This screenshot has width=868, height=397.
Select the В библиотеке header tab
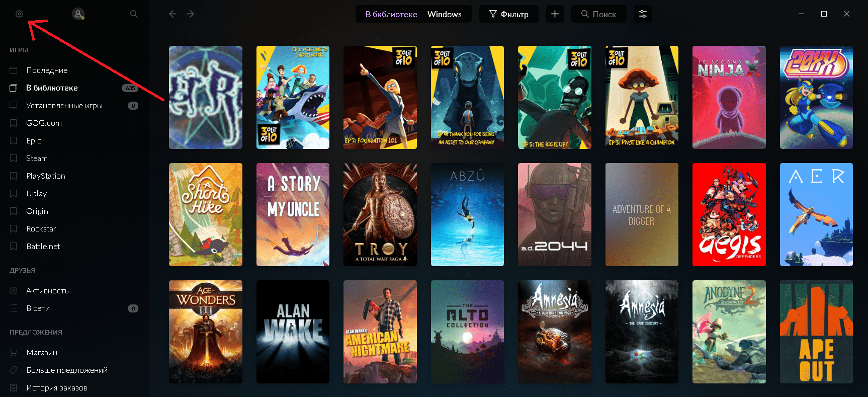391,14
